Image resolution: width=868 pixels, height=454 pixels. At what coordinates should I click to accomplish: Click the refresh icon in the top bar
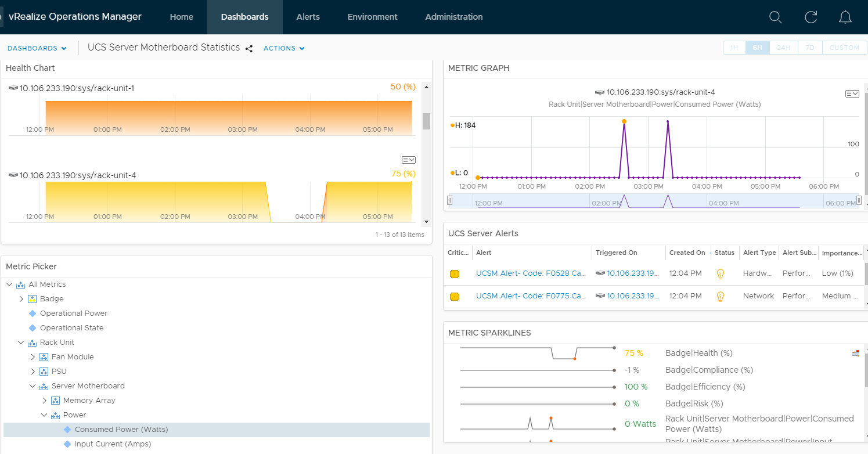tap(811, 17)
